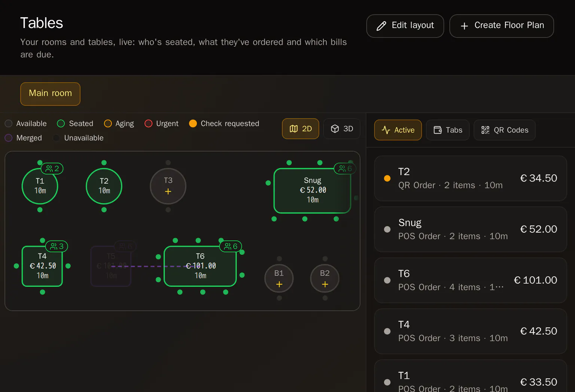Click the wallet icon on Tabs
This screenshot has height=392, width=575.
coord(438,130)
